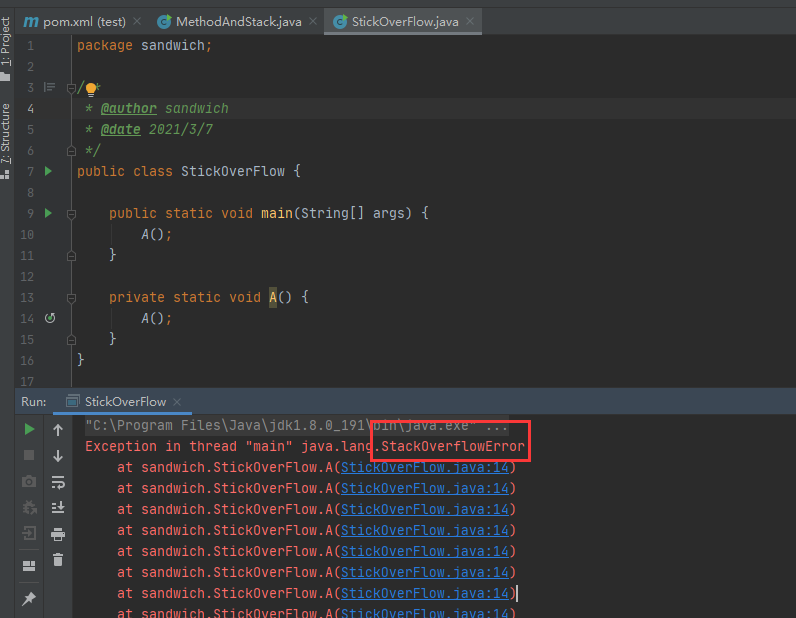Click line number 17 in the gutter

(x=27, y=381)
